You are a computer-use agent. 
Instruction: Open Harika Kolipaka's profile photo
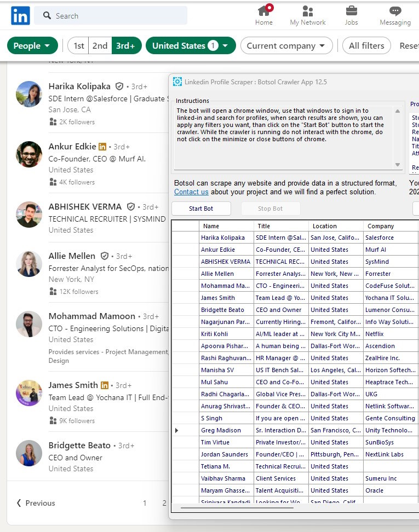[x=29, y=94]
